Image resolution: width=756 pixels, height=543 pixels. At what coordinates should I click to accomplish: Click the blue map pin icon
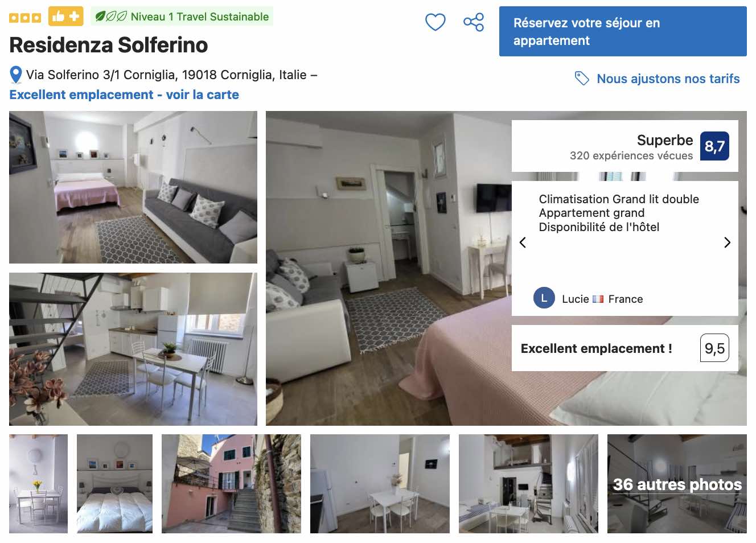coord(16,75)
